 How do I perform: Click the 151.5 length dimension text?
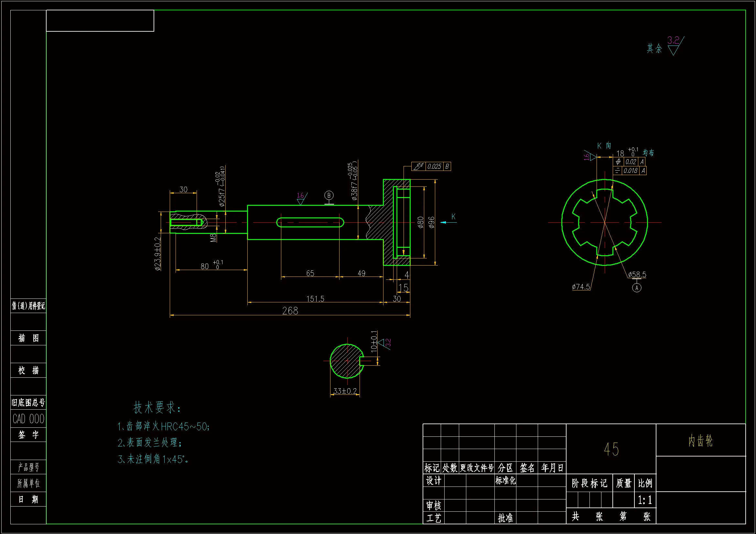[315, 299]
